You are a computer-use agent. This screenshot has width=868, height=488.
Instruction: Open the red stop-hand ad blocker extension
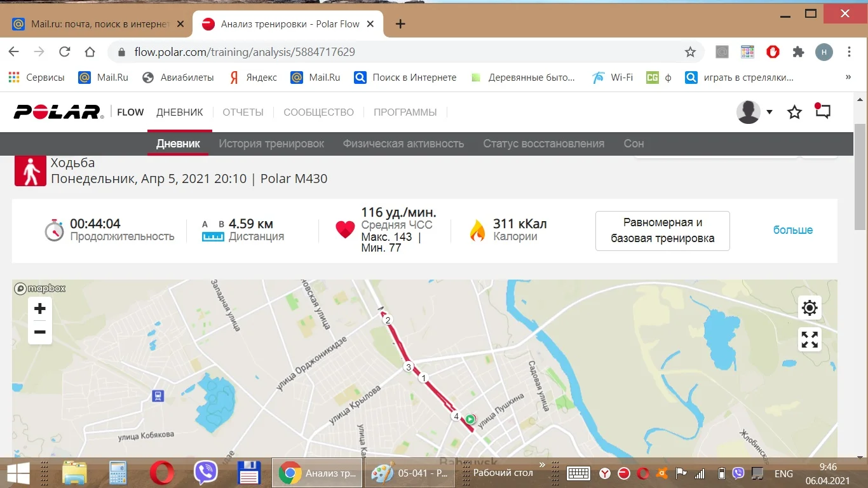773,52
